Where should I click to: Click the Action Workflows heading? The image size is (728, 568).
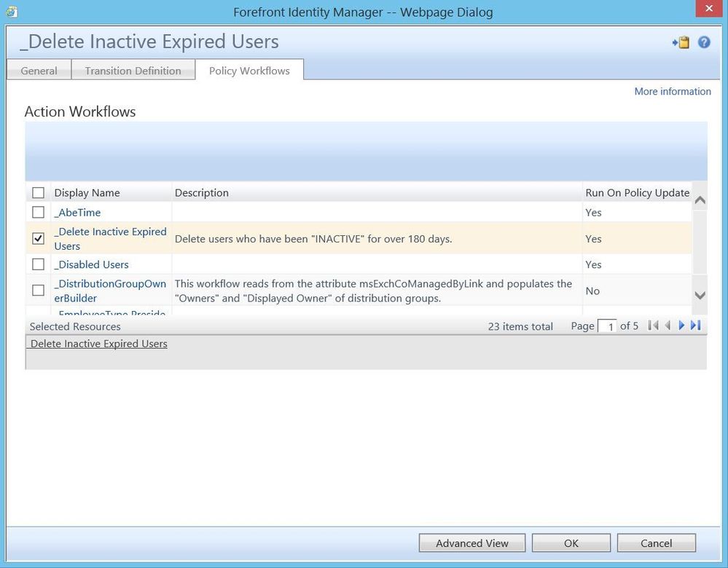(80, 111)
